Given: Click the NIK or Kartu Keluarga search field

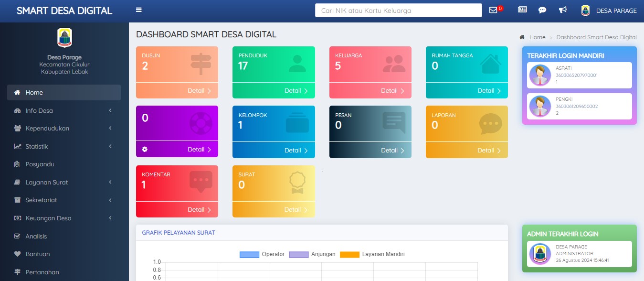Looking at the screenshot, I should (x=398, y=11).
